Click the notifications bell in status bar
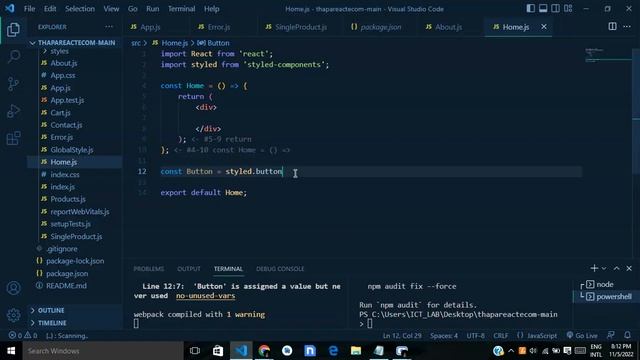Screen dimensions: 640x360 (627, 335)
